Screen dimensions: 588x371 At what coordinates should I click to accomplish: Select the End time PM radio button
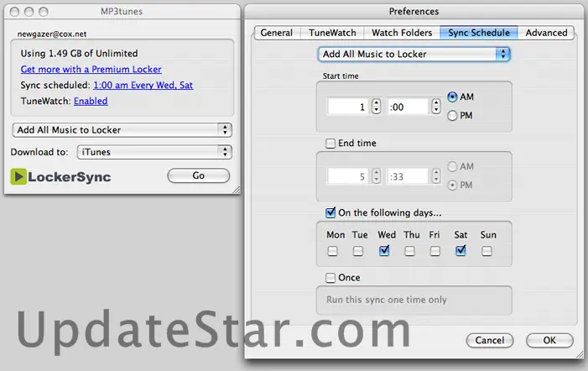pyautogui.click(x=452, y=185)
